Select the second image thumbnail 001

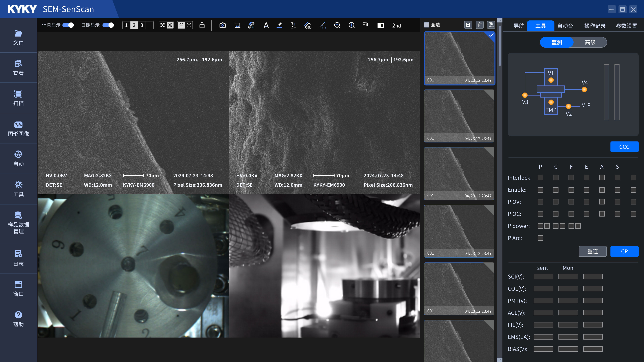[459, 116]
